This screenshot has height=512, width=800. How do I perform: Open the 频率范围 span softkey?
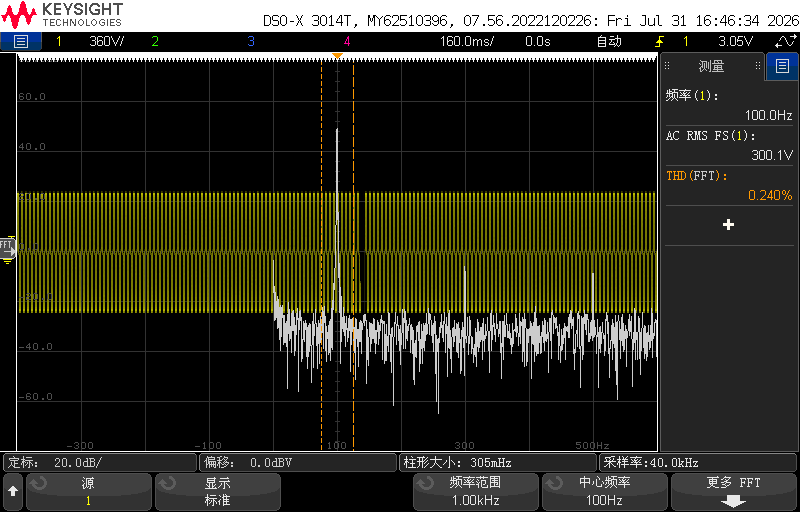tap(476, 491)
